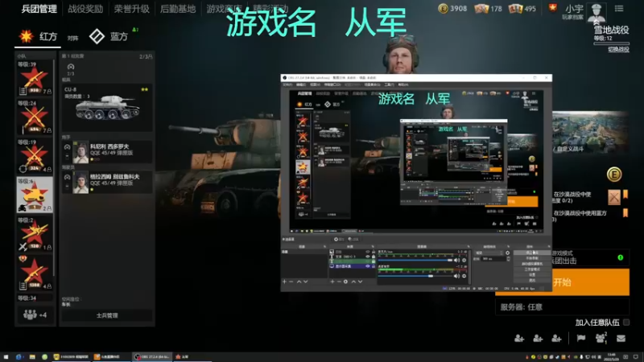Mute the desktop audio channel in OBS mixer
The image size is (644, 362).
(x=456, y=276)
